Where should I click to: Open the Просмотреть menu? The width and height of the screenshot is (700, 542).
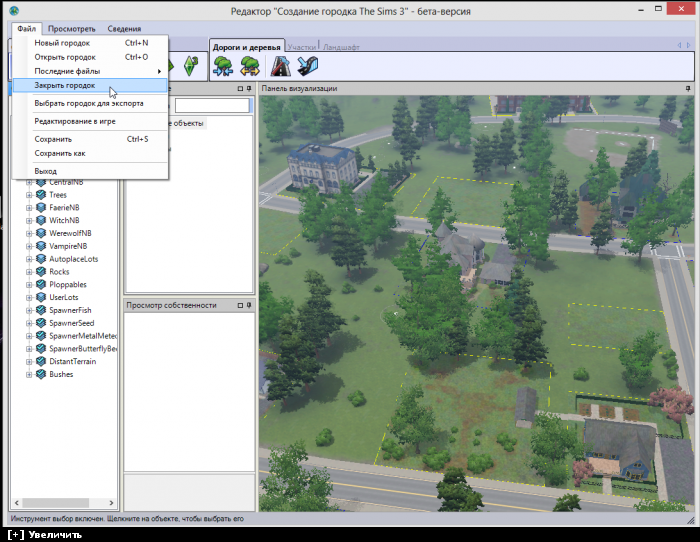pos(71,29)
